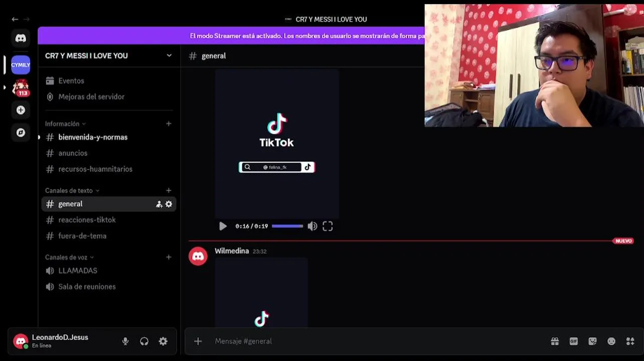Open user settings gear
644x361 pixels.
click(163, 341)
